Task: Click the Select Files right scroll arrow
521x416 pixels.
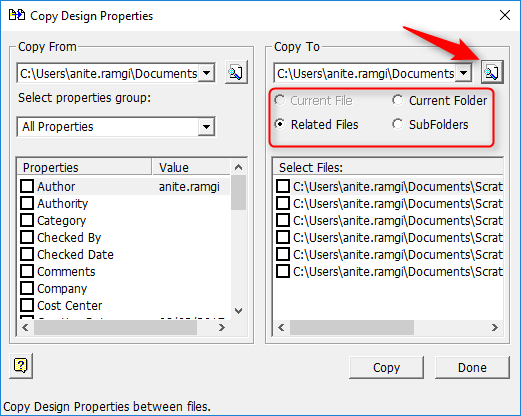Action: [495, 328]
